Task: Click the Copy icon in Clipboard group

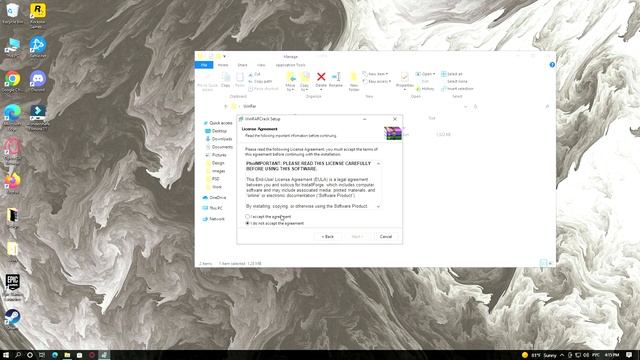Action: 226,79
